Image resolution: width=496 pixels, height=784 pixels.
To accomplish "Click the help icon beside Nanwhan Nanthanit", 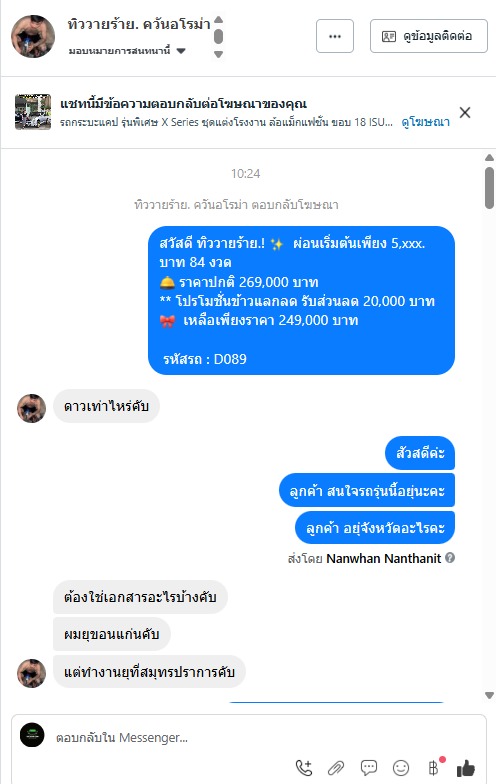I will tap(450, 558).
